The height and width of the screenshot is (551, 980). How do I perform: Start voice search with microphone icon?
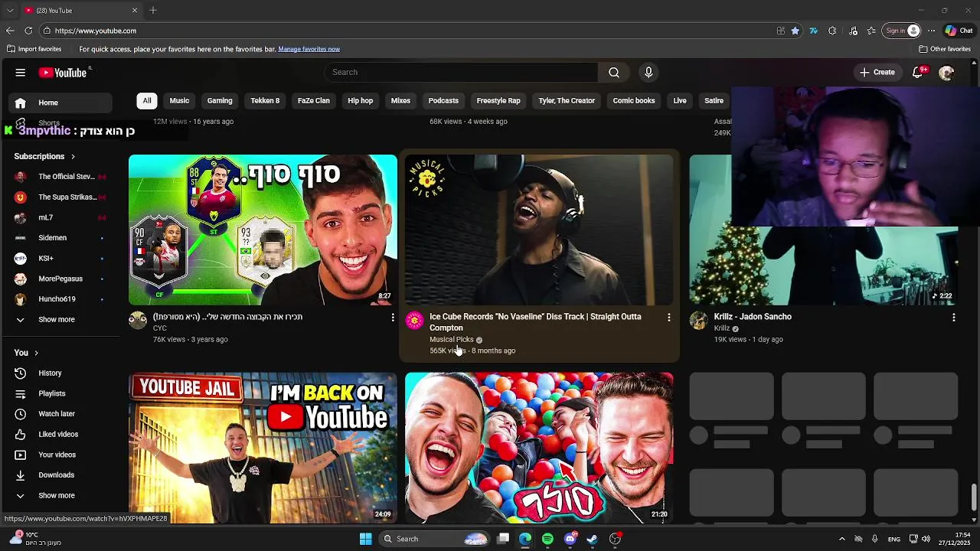tap(648, 72)
